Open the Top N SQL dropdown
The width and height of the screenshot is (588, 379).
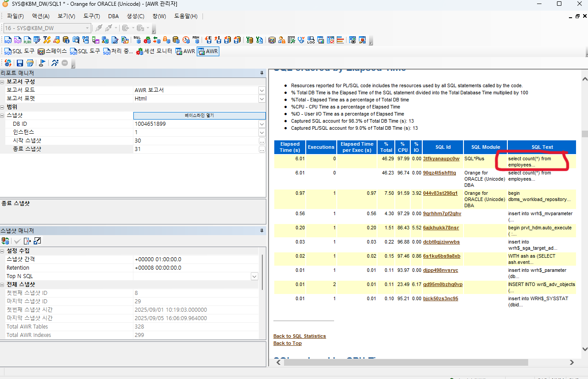tap(254, 276)
